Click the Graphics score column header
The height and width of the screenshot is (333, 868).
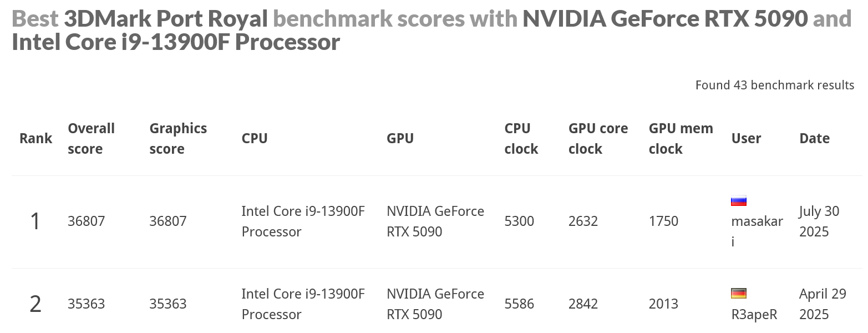coord(177,139)
